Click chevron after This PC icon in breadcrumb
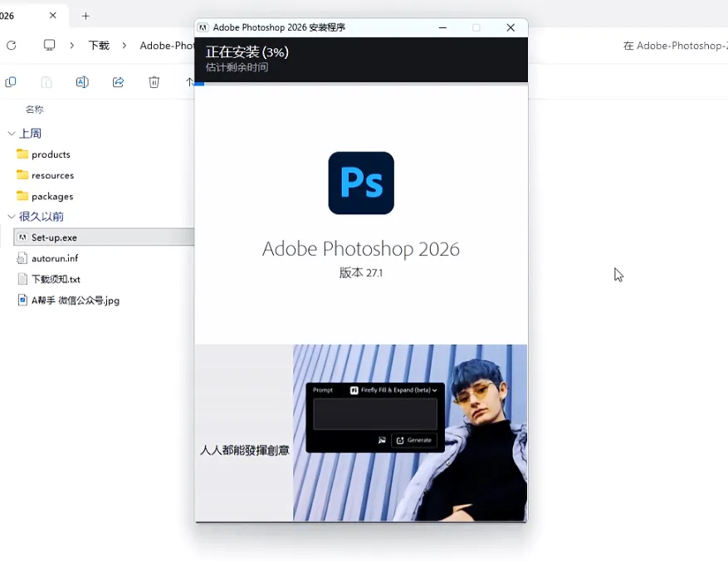Image resolution: width=728 pixels, height=561 pixels. click(72, 46)
